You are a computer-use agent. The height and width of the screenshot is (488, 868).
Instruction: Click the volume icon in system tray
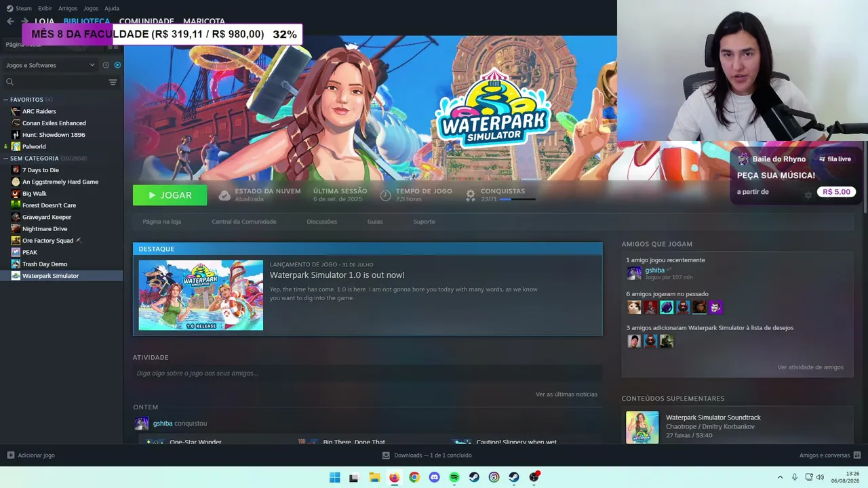[x=820, y=477]
